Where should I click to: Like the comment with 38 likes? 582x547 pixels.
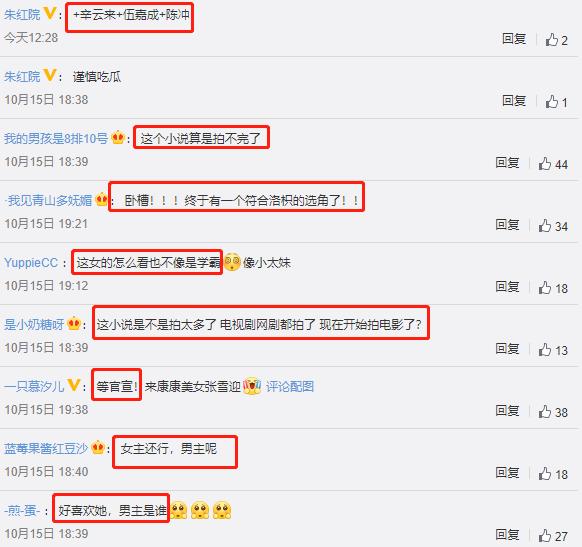pyautogui.click(x=545, y=411)
